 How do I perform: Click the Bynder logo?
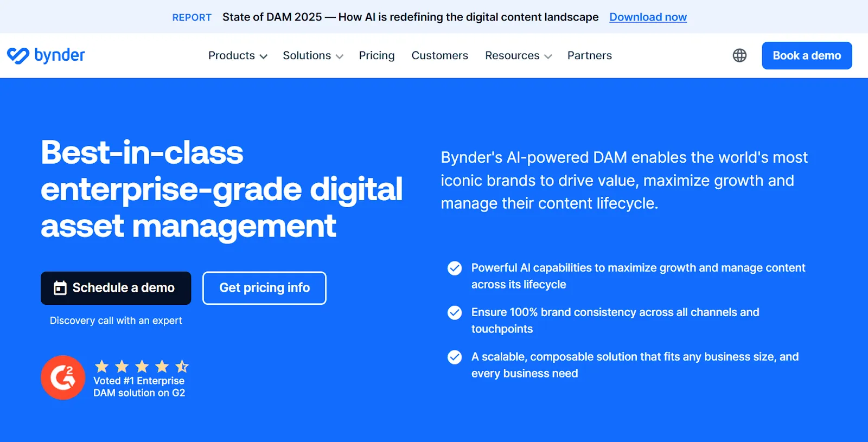point(46,55)
